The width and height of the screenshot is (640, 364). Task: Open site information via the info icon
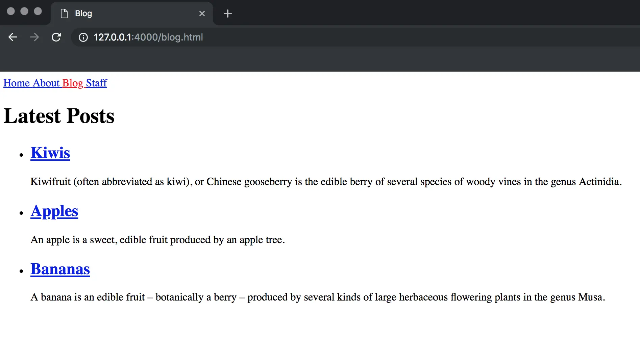point(83,37)
